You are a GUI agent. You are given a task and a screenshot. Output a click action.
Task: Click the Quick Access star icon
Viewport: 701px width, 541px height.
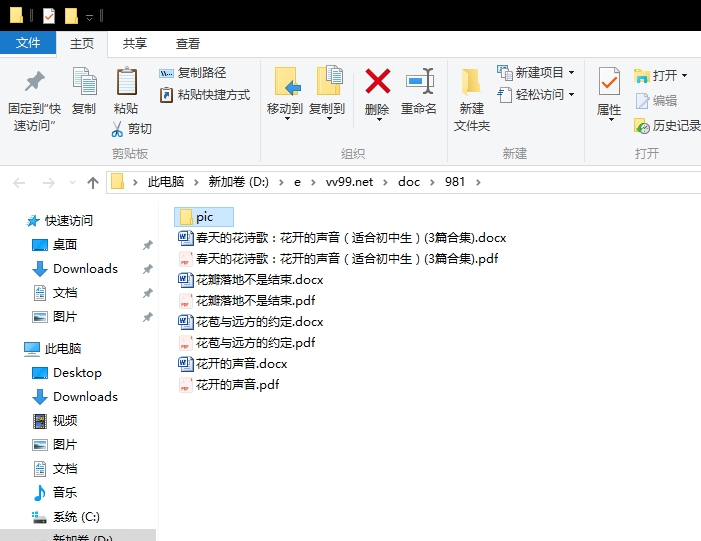pos(33,221)
